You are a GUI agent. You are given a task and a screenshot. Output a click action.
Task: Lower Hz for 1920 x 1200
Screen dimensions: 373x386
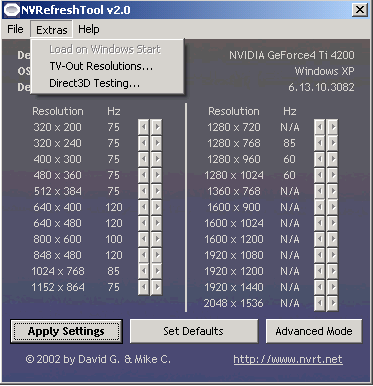[x=320, y=271]
